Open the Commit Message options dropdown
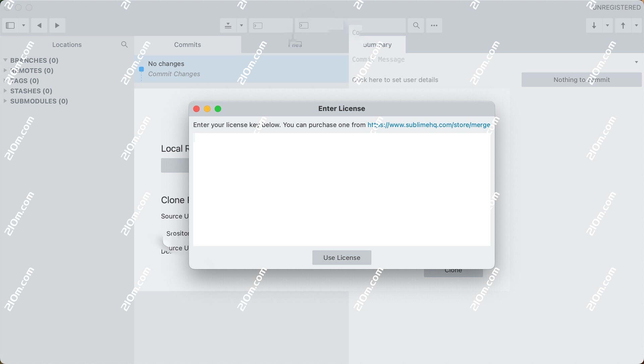This screenshot has height=364, width=644. tap(636, 62)
